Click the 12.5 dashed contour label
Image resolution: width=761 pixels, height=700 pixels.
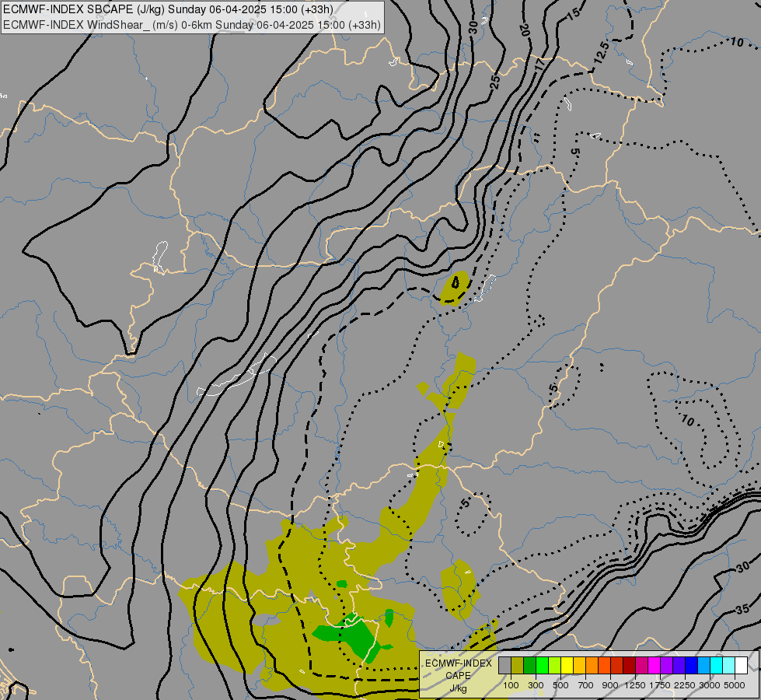pos(601,54)
